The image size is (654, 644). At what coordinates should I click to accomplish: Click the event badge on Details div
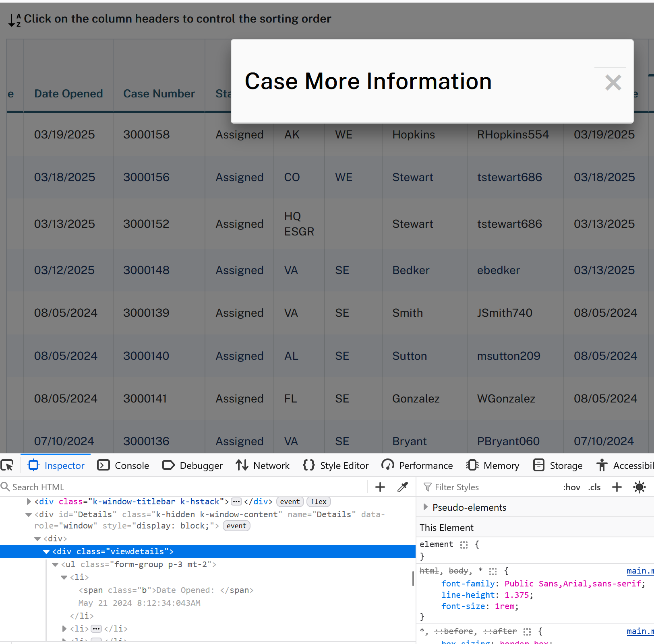click(236, 526)
